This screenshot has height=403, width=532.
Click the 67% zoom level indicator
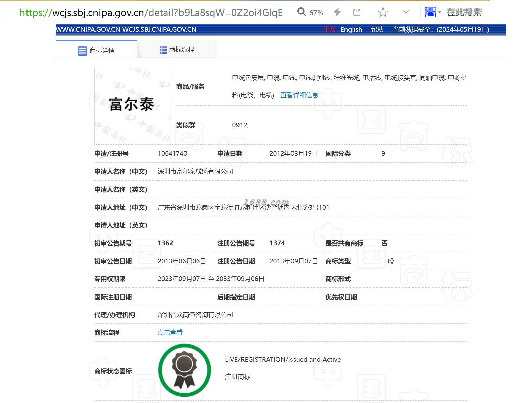(x=316, y=13)
